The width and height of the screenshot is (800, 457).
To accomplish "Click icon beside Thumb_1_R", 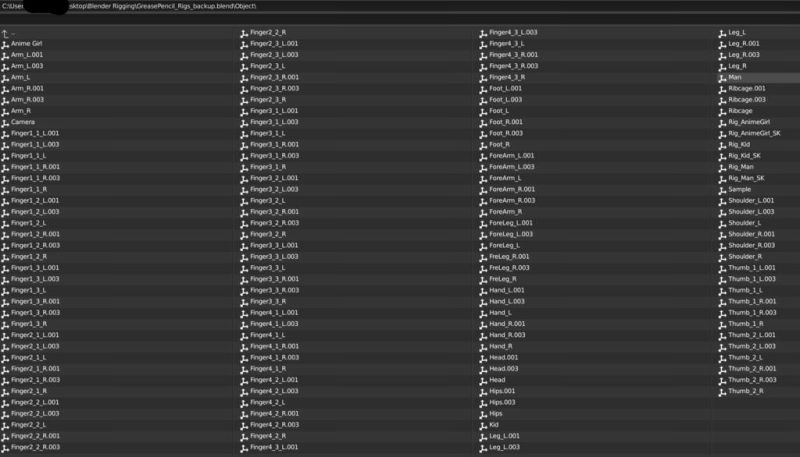I will tap(722, 325).
